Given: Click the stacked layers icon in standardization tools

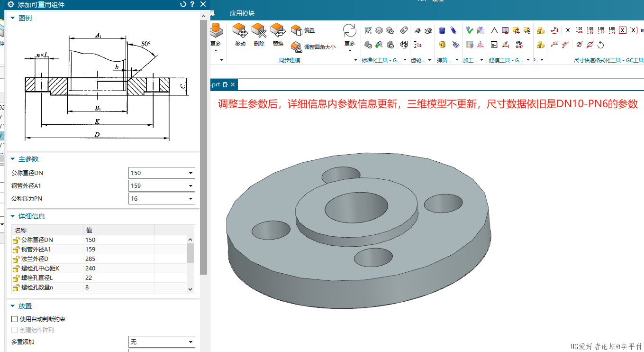Looking at the screenshot, I should click(379, 30).
